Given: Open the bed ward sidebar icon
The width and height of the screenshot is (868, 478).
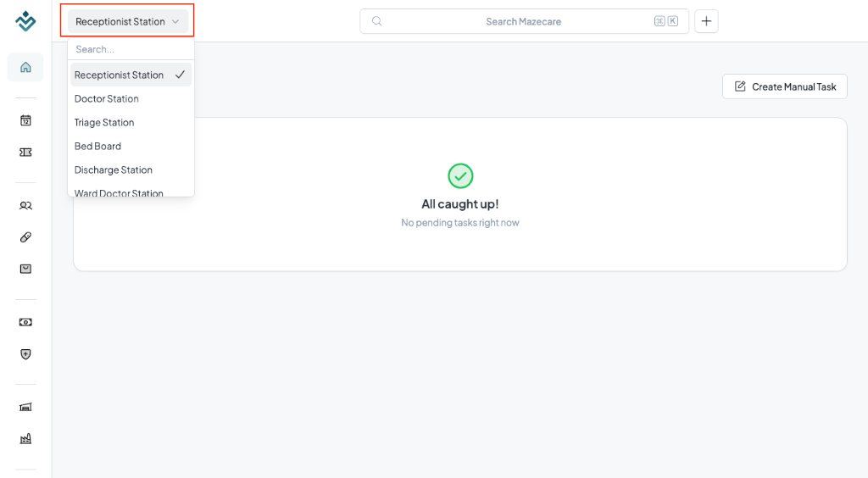Looking at the screenshot, I should tap(25, 407).
